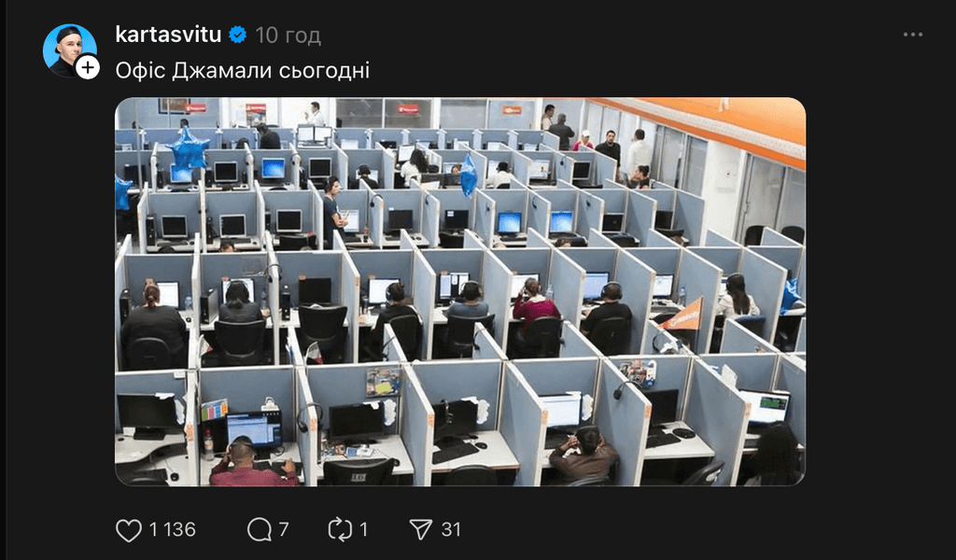Open the post's 10 год timestamp link
This screenshot has width=956, height=560.
point(288,35)
